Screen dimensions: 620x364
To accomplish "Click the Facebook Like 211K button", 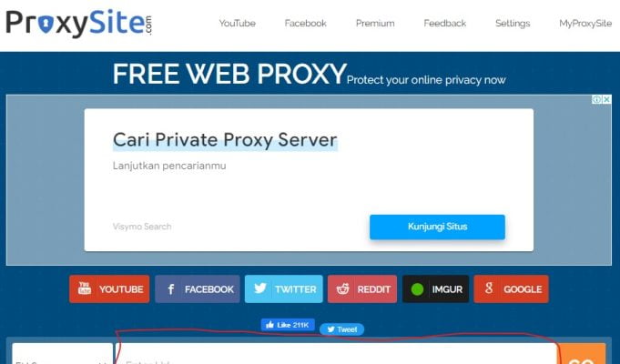I will 288,325.
